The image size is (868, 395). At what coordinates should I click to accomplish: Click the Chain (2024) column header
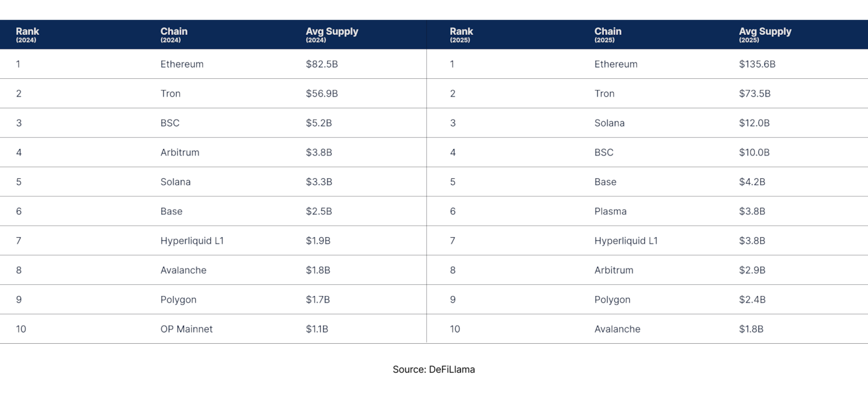[174, 34]
